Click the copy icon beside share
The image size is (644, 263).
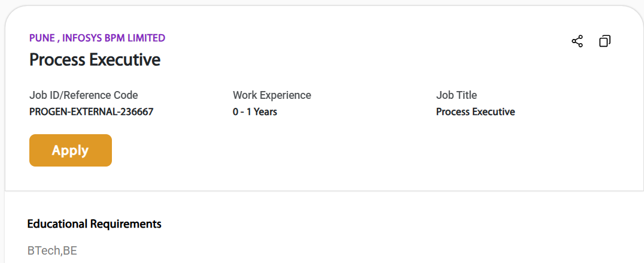pyautogui.click(x=604, y=41)
